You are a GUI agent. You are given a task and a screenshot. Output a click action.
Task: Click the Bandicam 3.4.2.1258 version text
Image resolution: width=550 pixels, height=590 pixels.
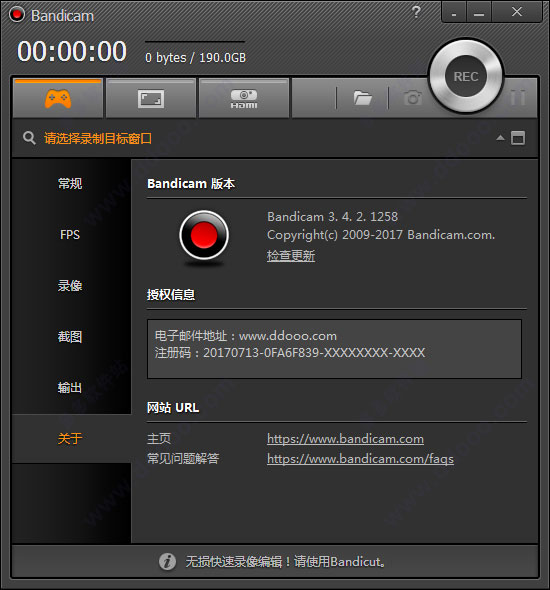[333, 216]
